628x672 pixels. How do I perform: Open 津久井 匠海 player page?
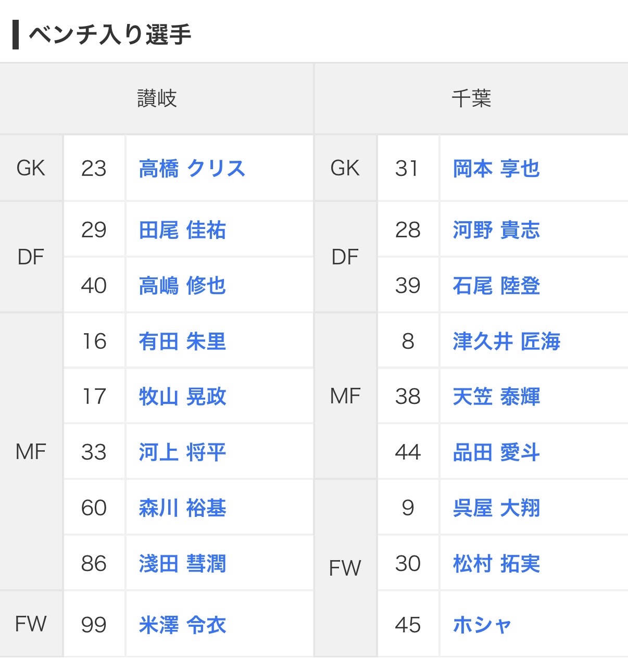pyautogui.click(x=506, y=341)
